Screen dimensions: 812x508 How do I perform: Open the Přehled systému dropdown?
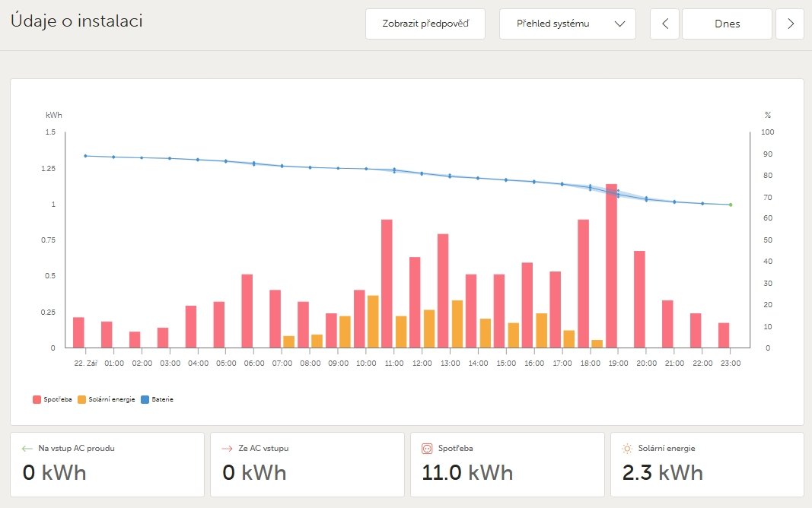coord(567,24)
